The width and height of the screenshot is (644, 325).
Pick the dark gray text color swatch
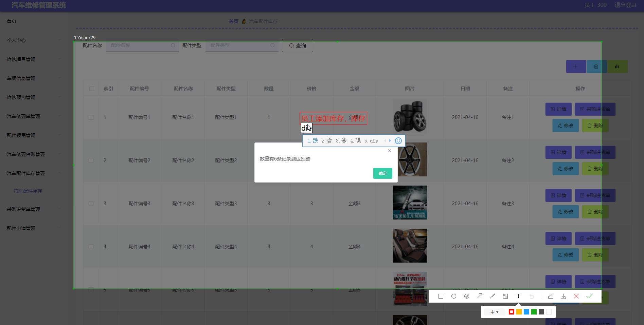tap(541, 312)
